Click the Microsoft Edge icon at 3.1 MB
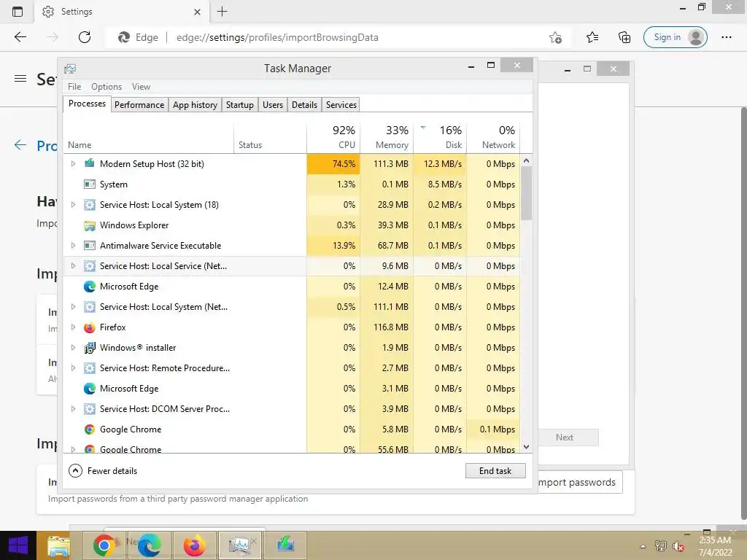Image resolution: width=747 pixels, height=560 pixels. point(90,389)
